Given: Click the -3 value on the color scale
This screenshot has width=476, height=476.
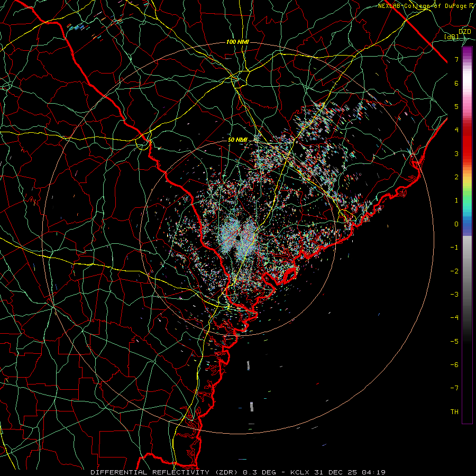Looking at the screenshot, I should point(454,295).
